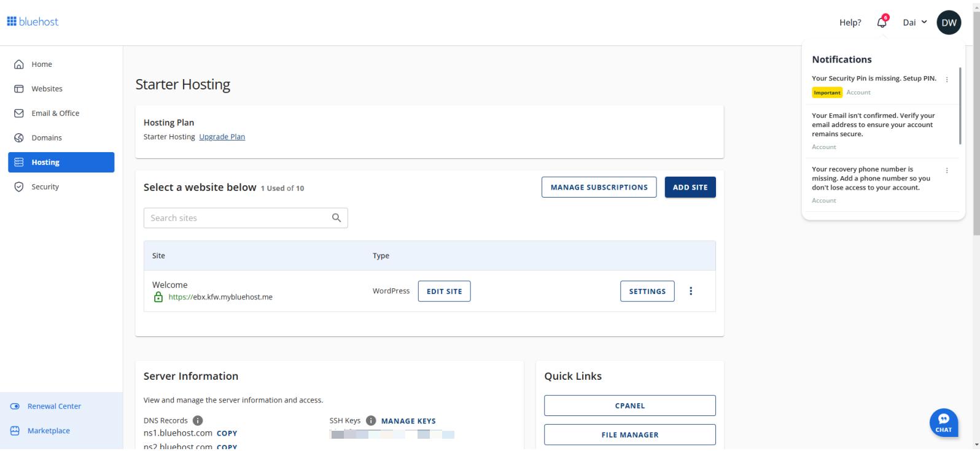Image resolution: width=980 pixels, height=451 pixels.
Task: Open Marketplace from the sidebar
Action: [x=49, y=431]
